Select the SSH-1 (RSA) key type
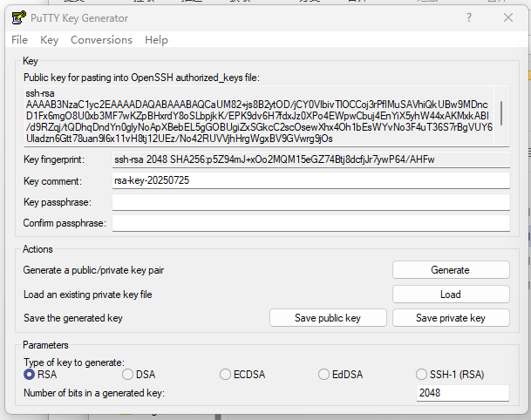 [423, 375]
